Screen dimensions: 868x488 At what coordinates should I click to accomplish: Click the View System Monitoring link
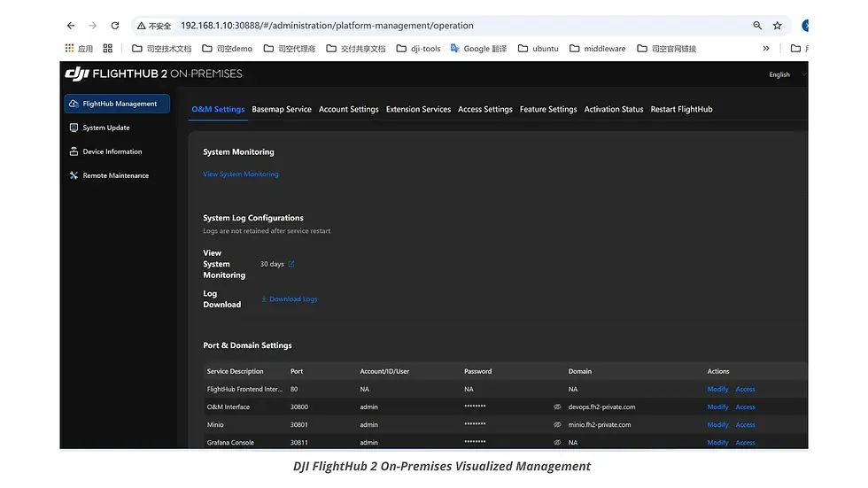(x=241, y=174)
